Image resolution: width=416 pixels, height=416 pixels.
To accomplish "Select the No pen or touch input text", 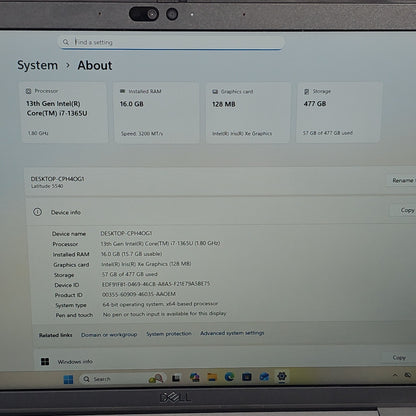I will (165, 314).
